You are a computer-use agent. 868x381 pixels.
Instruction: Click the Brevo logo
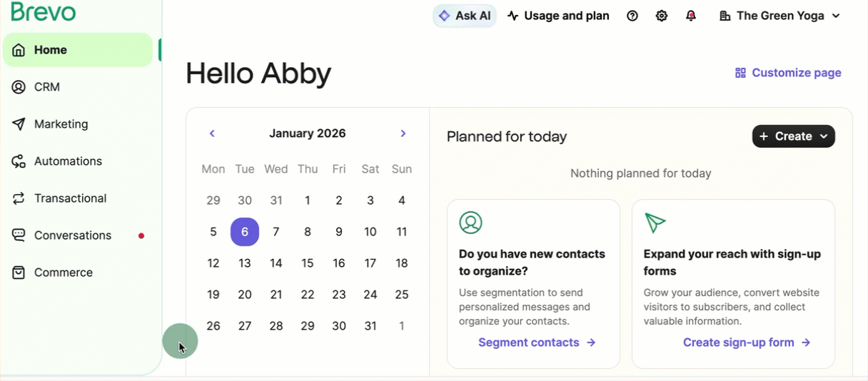(44, 12)
